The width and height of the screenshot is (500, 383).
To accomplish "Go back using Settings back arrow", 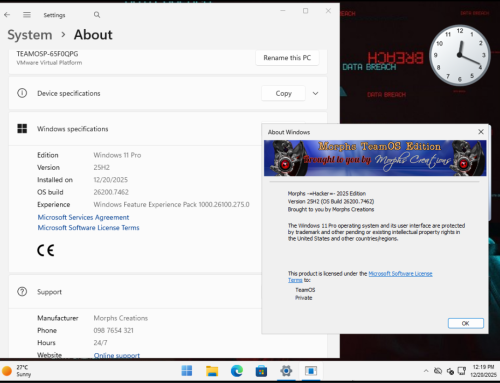I will tap(7, 15).
